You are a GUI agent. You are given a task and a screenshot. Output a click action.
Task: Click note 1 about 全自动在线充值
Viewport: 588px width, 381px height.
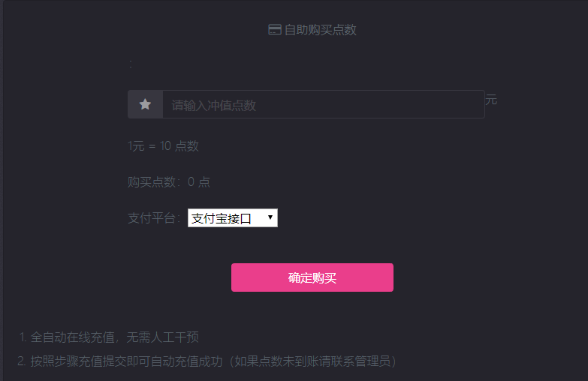(109, 337)
